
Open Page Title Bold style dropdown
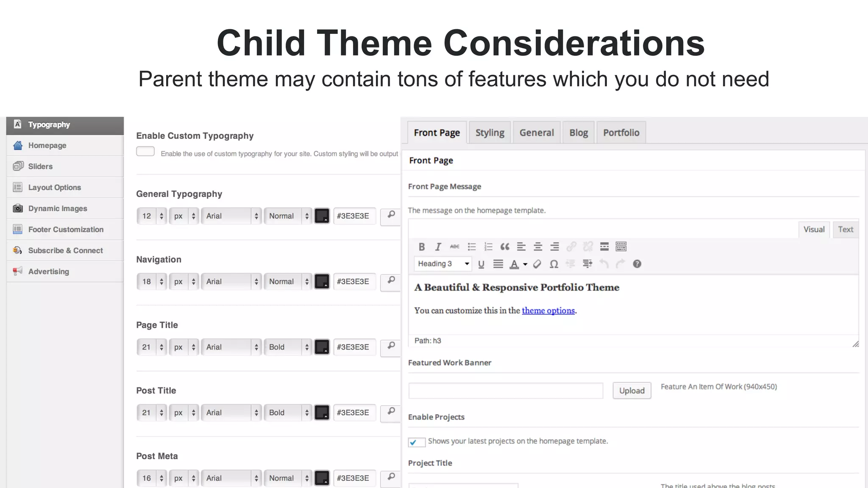pyautogui.click(x=288, y=347)
